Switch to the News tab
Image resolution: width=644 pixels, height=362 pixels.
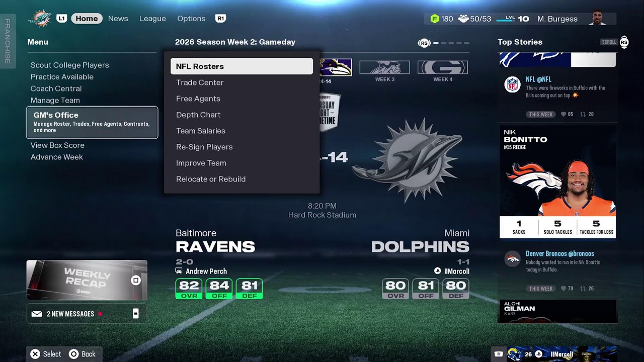click(118, 19)
